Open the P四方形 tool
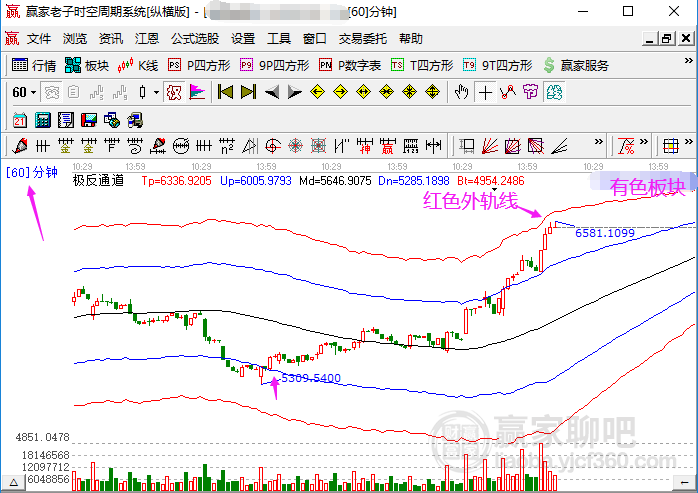The width and height of the screenshot is (698, 493). tap(199, 65)
